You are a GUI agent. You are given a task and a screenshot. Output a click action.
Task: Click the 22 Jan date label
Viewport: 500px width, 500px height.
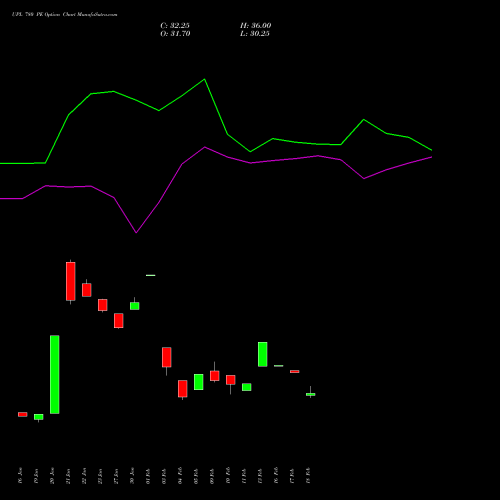pyautogui.click(x=84, y=475)
